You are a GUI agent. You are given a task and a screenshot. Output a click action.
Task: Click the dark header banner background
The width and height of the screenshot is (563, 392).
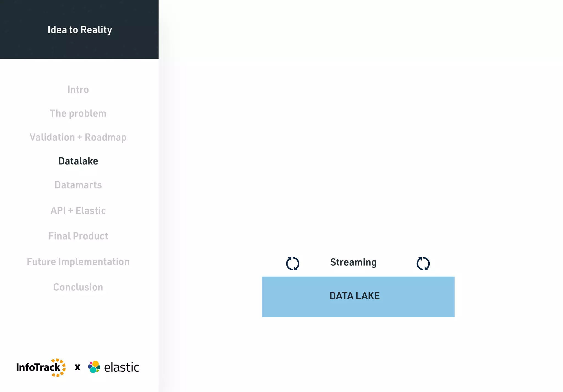point(132,47)
